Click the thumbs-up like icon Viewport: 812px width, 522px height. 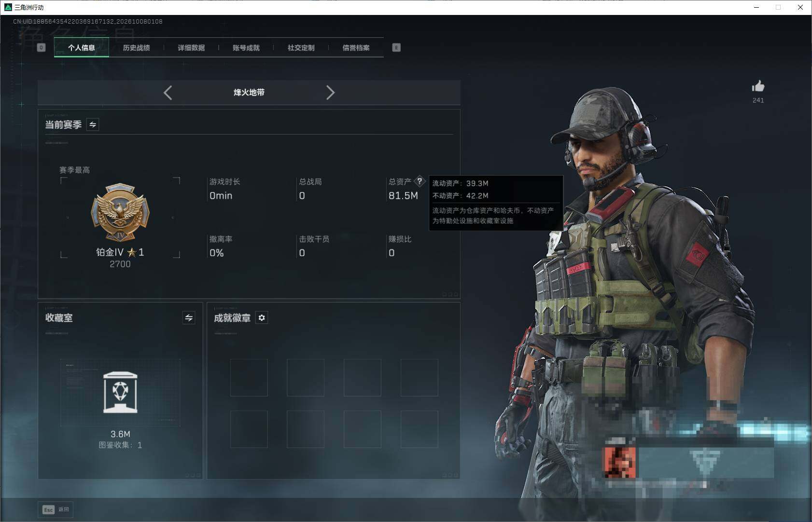click(x=758, y=86)
